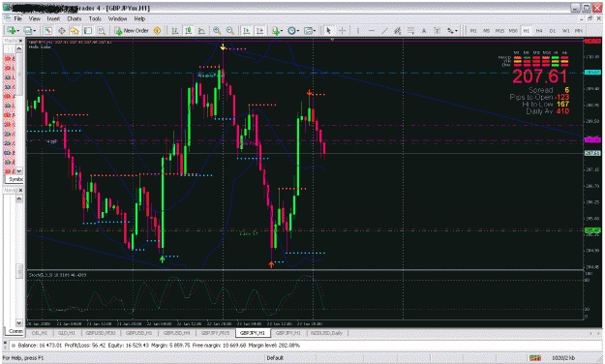This screenshot has width=605, height=364.
Task: Enable chart auto scroll icon
Action: click(x=247, y=30)
